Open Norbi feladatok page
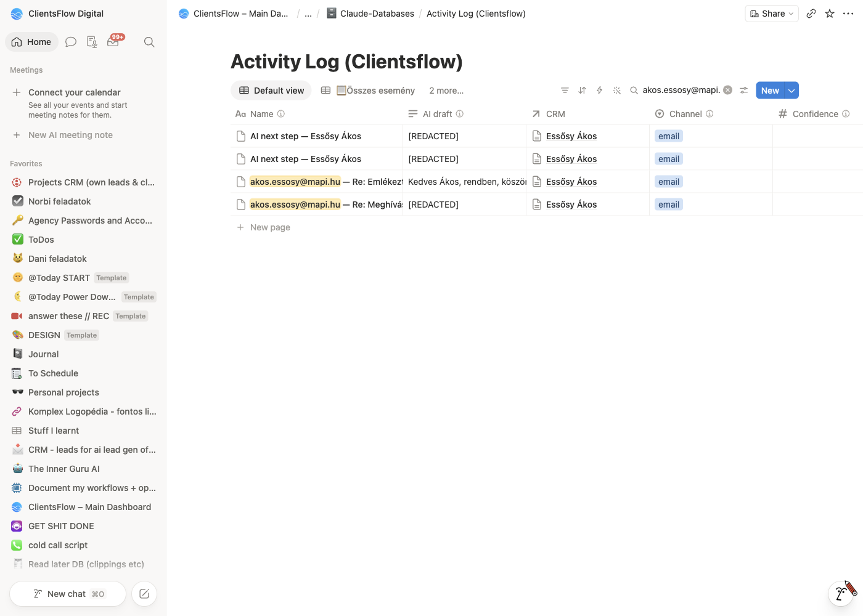 83,201
